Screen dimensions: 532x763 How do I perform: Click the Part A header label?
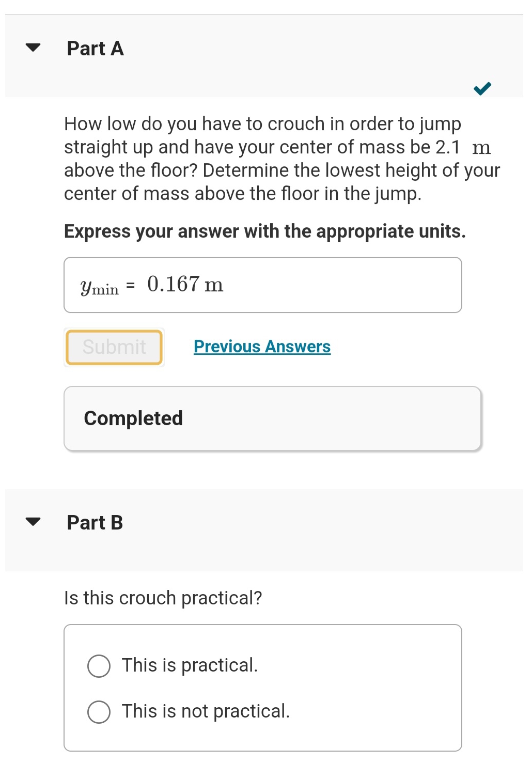click(x=95, y=49)
